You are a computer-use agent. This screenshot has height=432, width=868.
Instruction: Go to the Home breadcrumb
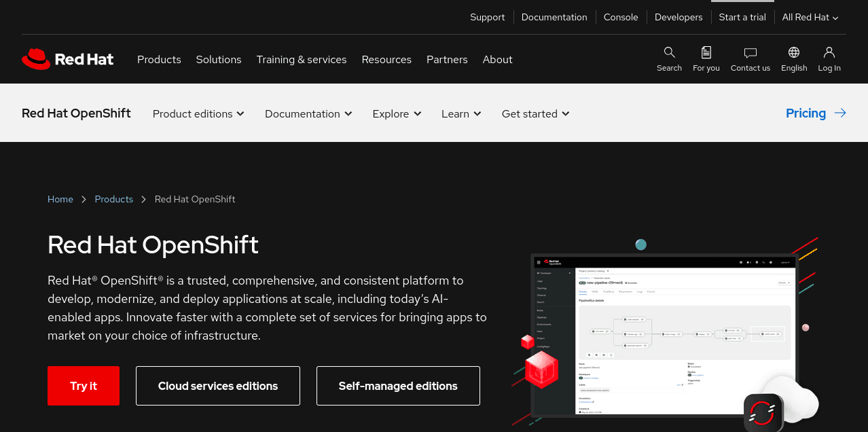[x=60, y=199]
